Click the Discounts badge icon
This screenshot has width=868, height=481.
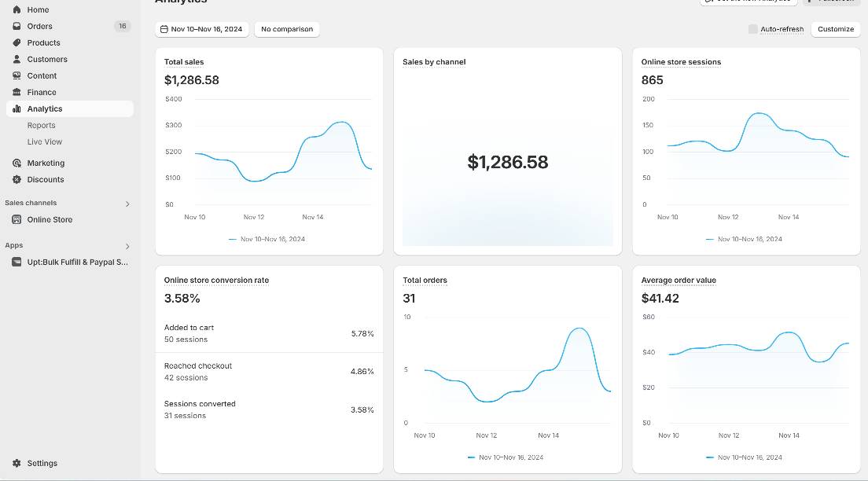[17, 179]
